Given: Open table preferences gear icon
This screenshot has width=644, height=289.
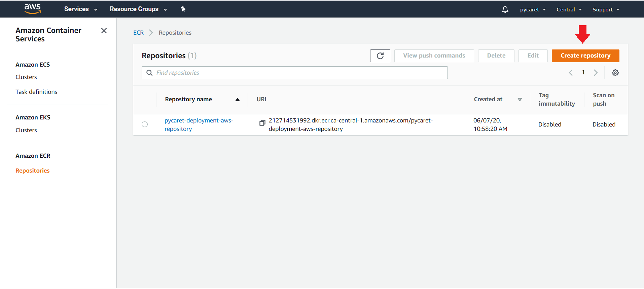Looking at the screenshot, I should coord(615,73).
